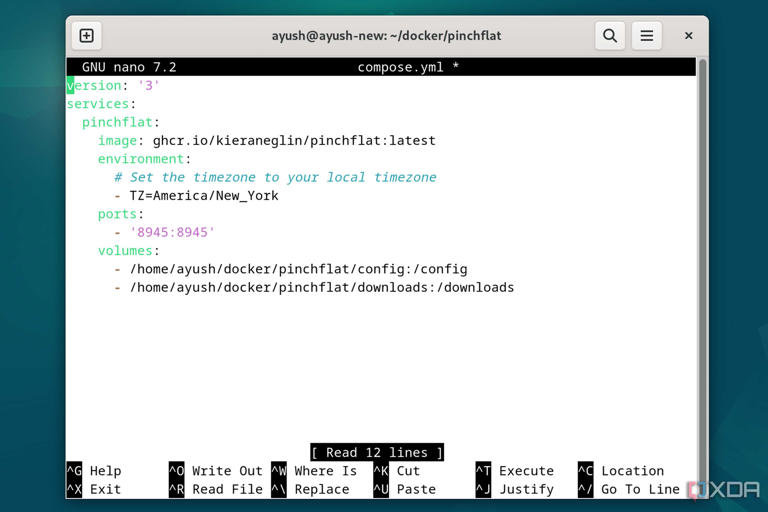Close the terminal window
This screenshot has height=512, width=768.
[688, 36]
